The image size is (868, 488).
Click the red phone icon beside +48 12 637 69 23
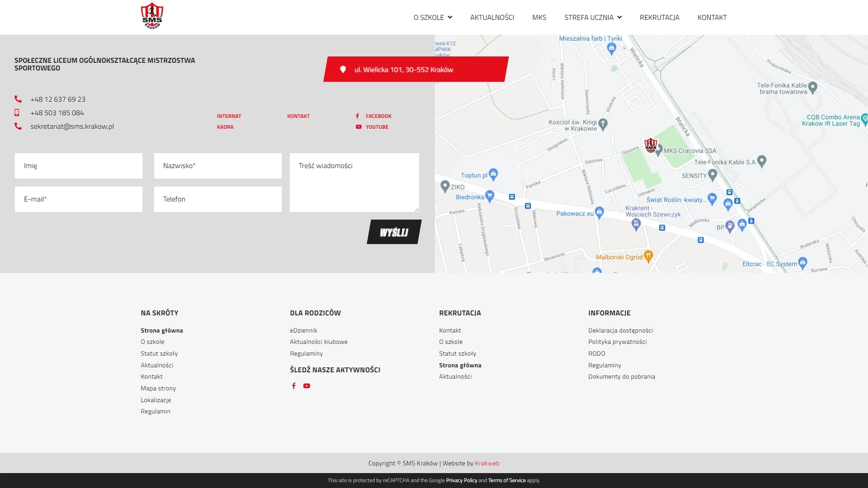click(x=18, y=99)
